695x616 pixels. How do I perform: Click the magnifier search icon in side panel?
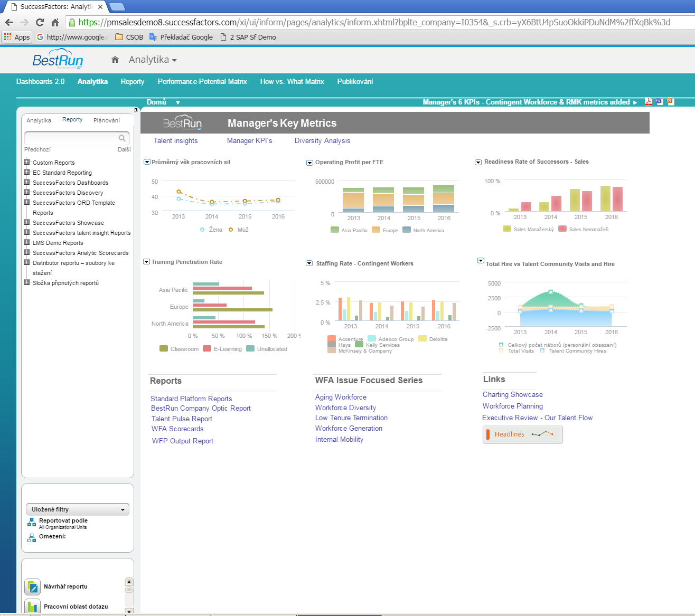122,138
